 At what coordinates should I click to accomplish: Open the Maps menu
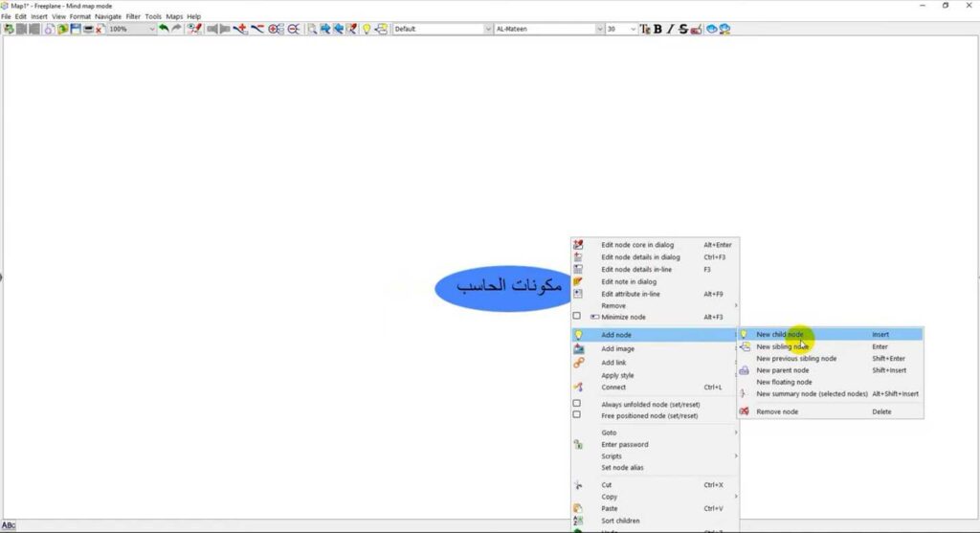174,16
